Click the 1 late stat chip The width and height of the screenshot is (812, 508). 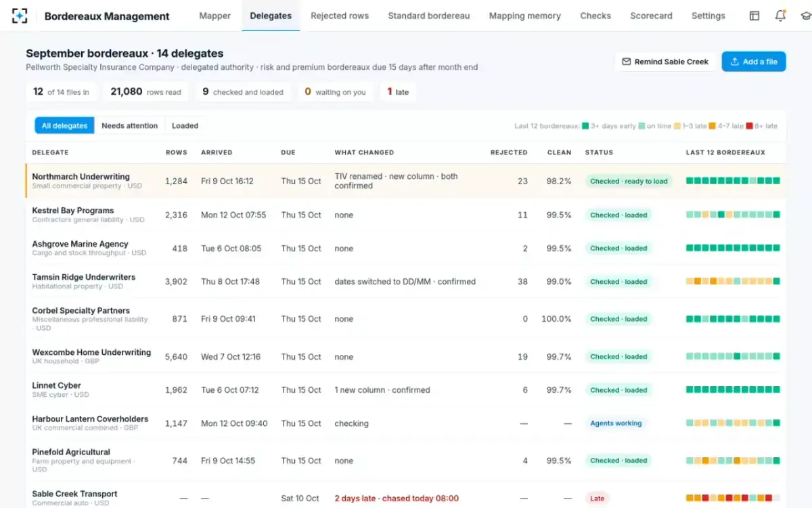[x=398, y=92]
